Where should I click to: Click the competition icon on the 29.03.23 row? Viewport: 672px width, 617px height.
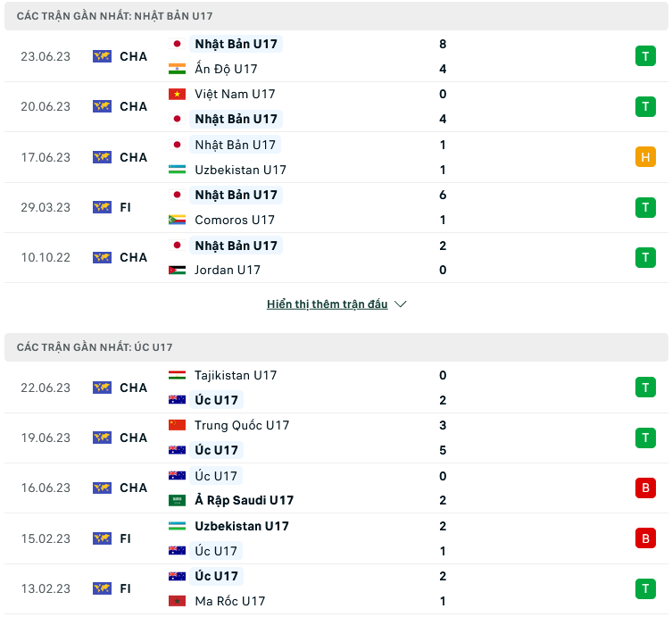pyautogui.click(x=102, y=207)
